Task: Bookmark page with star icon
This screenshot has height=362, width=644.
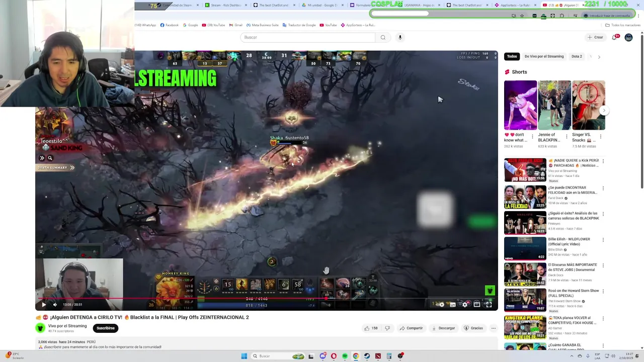Action: pyautogui.click(x=522, y=16)
